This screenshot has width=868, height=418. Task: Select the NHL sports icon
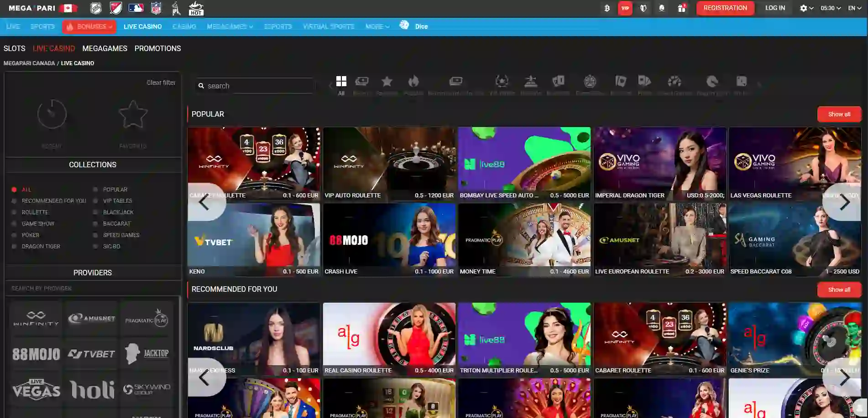point(95,8)
